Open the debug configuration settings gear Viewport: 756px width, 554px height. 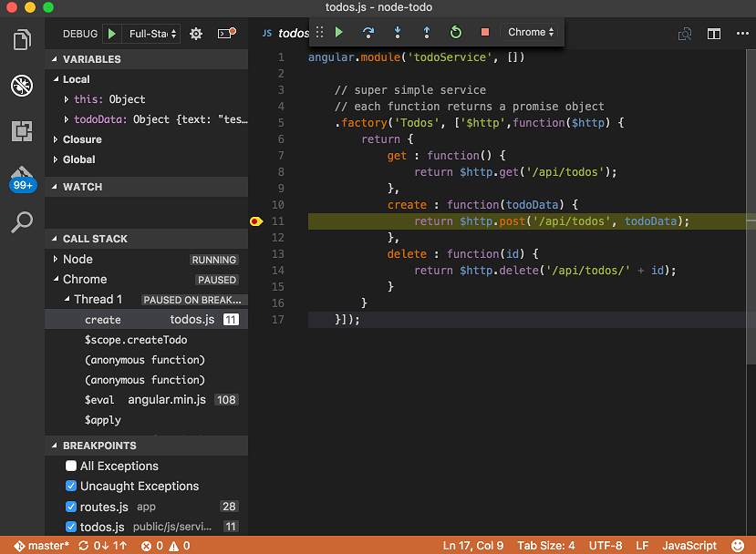pyautogui.click(x=195, y=33)
